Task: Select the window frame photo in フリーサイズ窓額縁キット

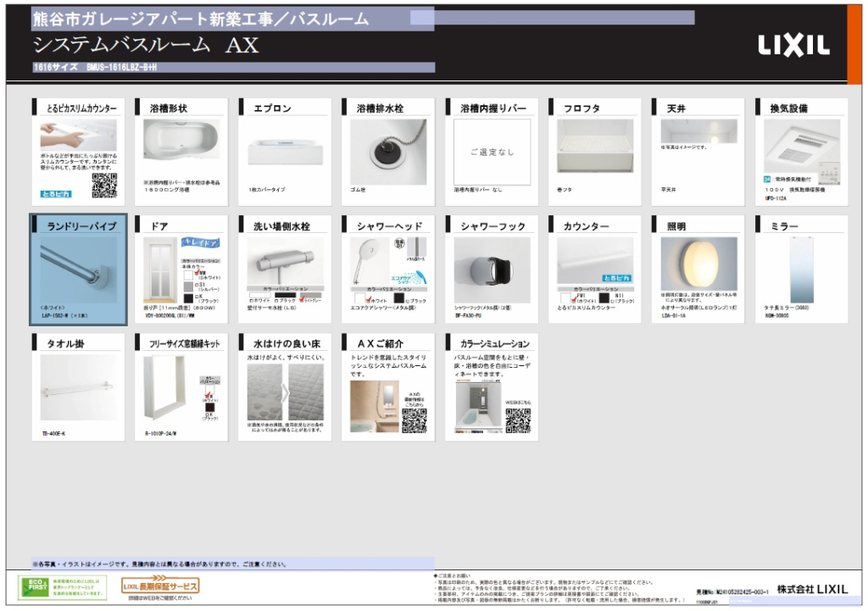Action: 164,388
